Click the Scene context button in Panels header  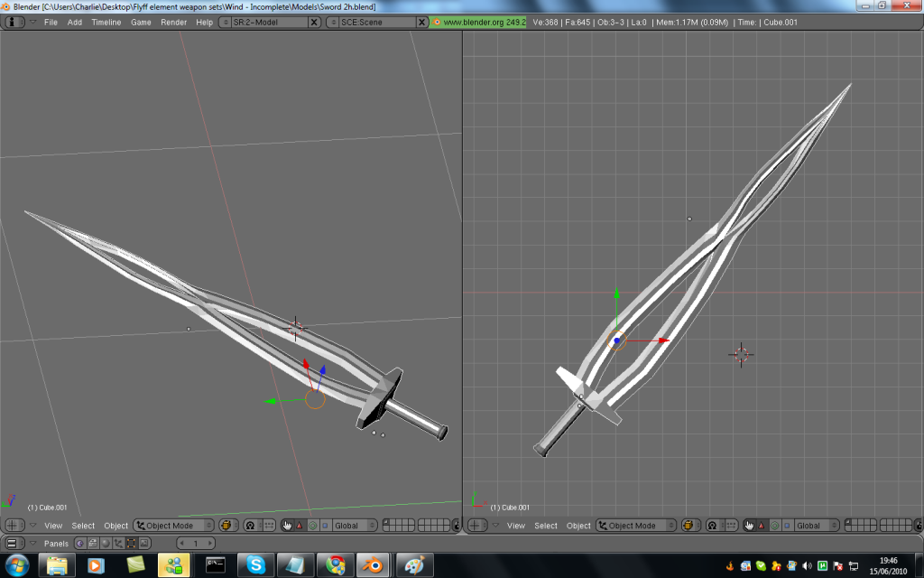(x=144, y=543)
